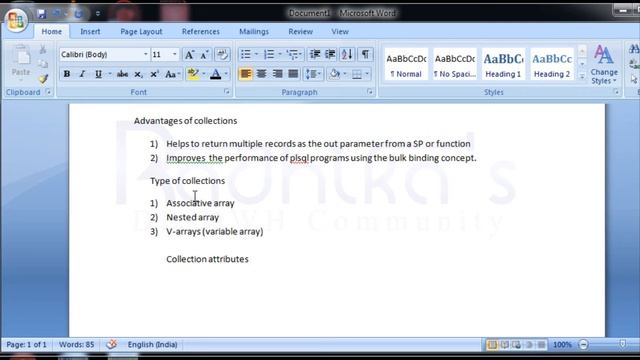
Task: Toggle align text left
Action: click(x=245, y=74)
